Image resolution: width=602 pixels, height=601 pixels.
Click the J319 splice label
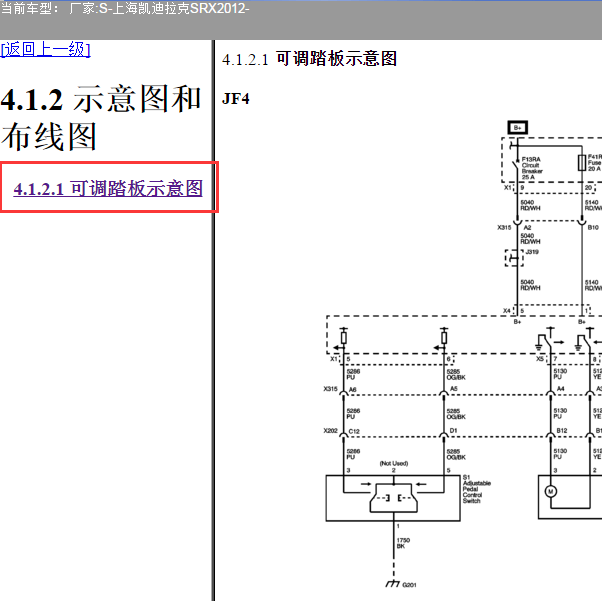pyautogui.click(x=532, y=252)
